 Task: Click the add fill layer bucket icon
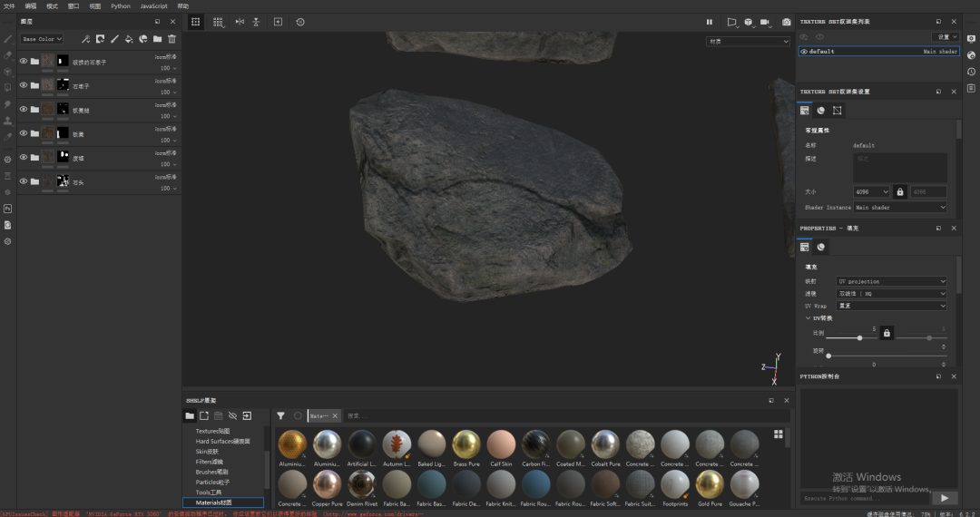(129, 39)
